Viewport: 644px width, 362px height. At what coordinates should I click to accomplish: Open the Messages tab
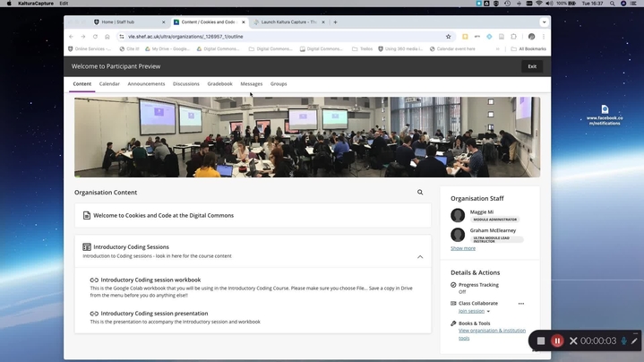[x=252, y=84]
